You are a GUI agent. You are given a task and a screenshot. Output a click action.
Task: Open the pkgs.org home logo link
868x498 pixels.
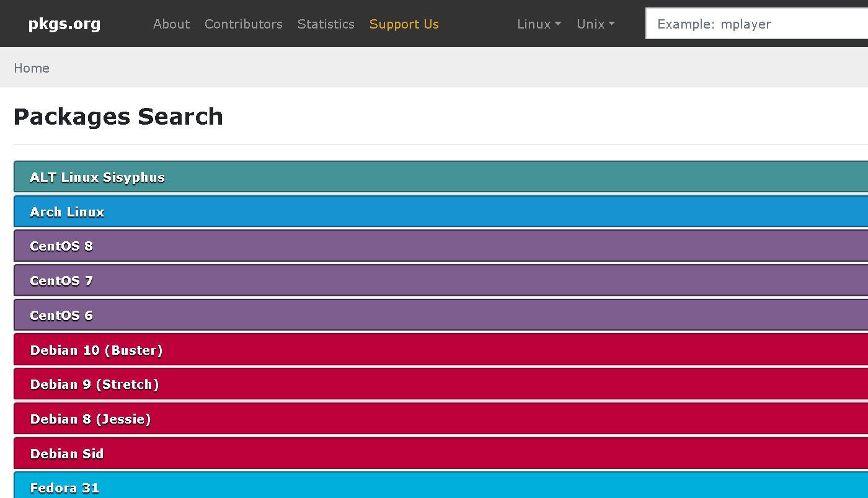tap(64, 24)
